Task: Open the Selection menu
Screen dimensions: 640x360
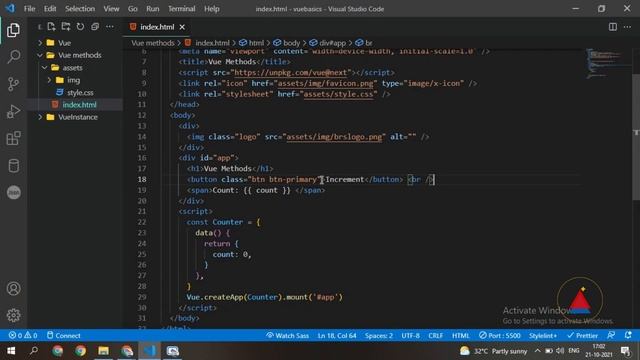Action: click(x=80, y=9)
